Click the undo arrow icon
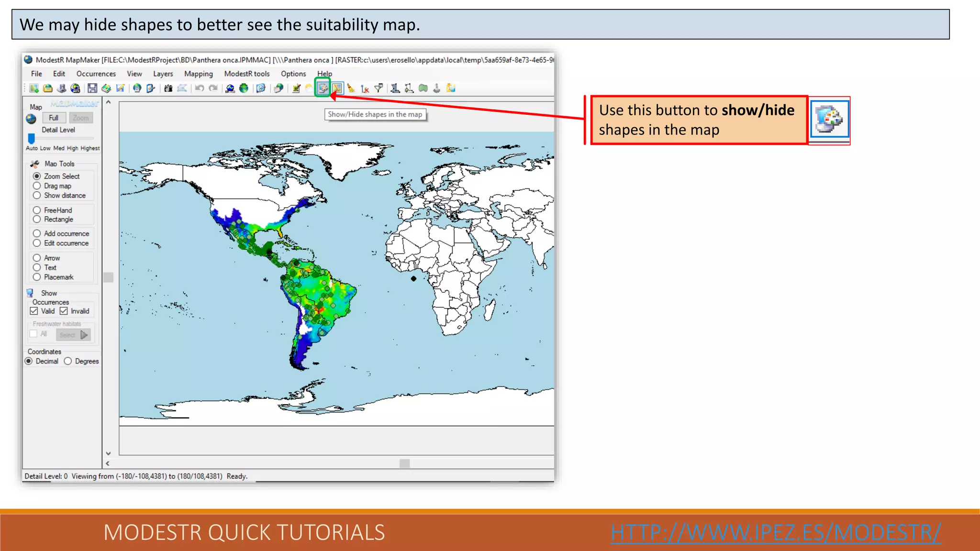 [200, 88]
